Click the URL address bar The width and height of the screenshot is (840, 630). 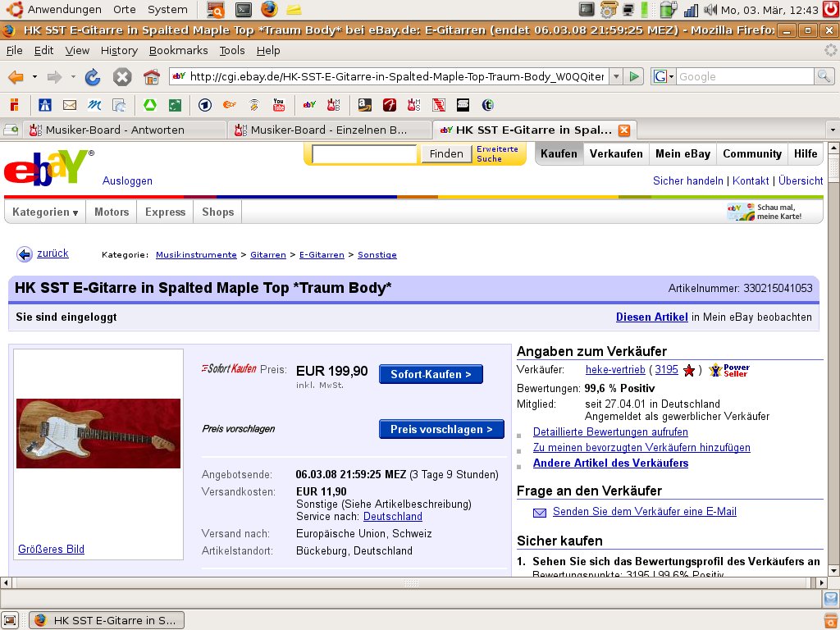[390, 76]
